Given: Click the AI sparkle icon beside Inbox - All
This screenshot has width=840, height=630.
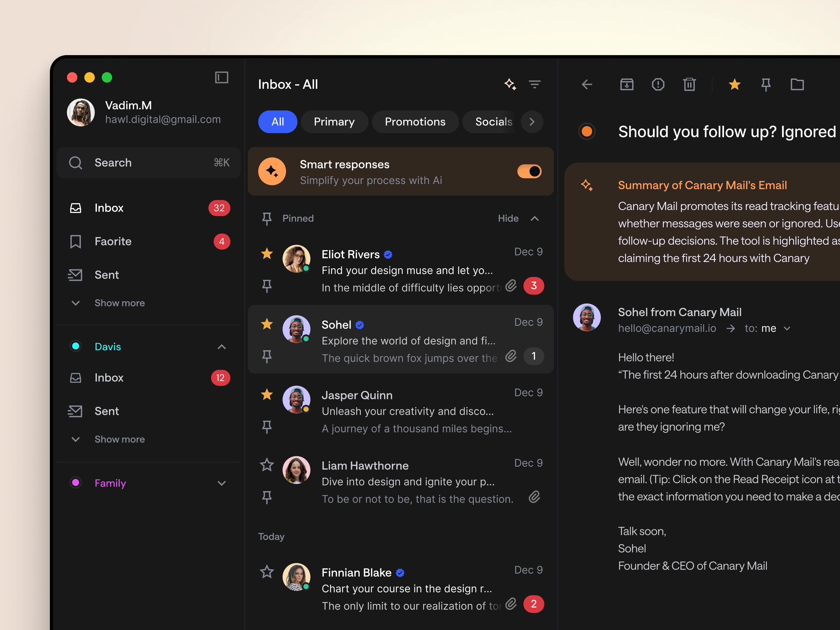Looking at the screenshot, I should (510, 84).
